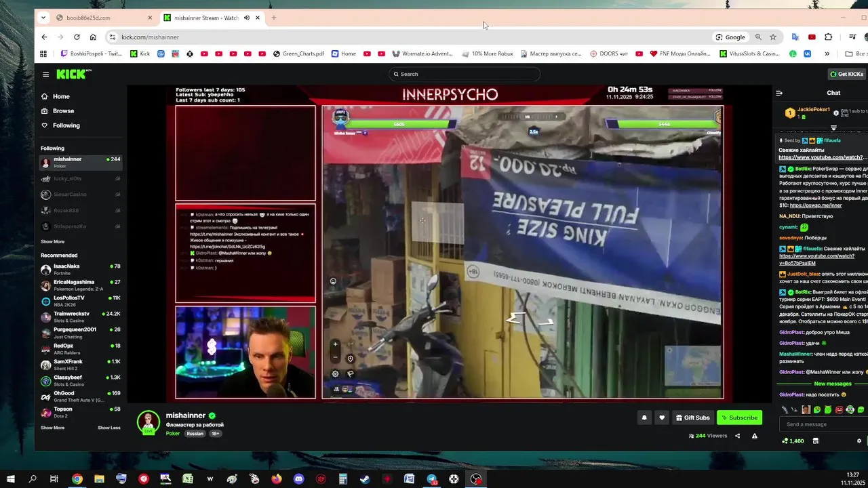Click the KICK logo
Image resolution: width=868 pixels, height=488 pixels.
click(73, 74)
